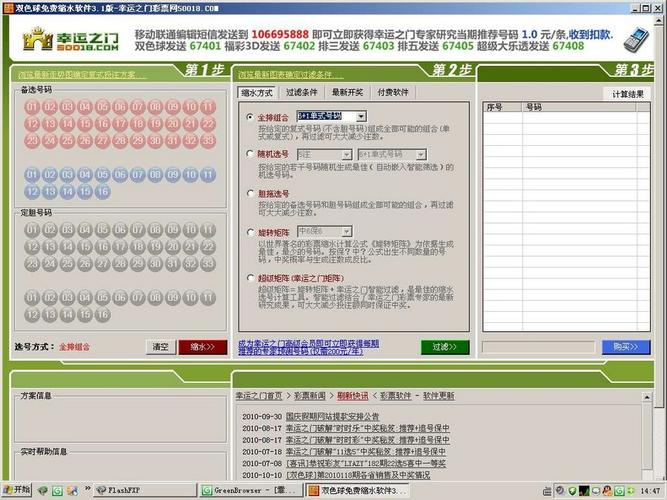Open the 付费软件 tab
Screen dimensions: 667x500
(x=393, y=92)
